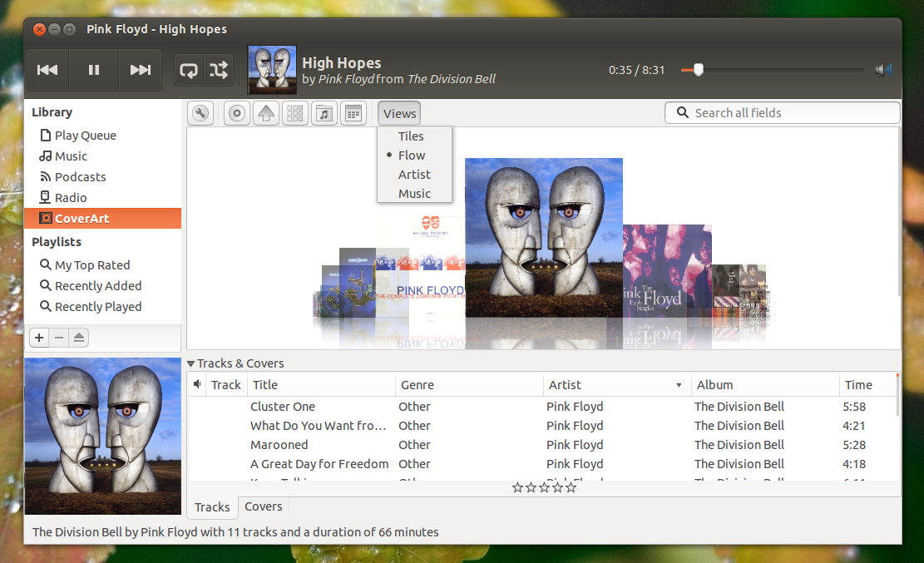Toggle repeat playback

tap(189, 70)
